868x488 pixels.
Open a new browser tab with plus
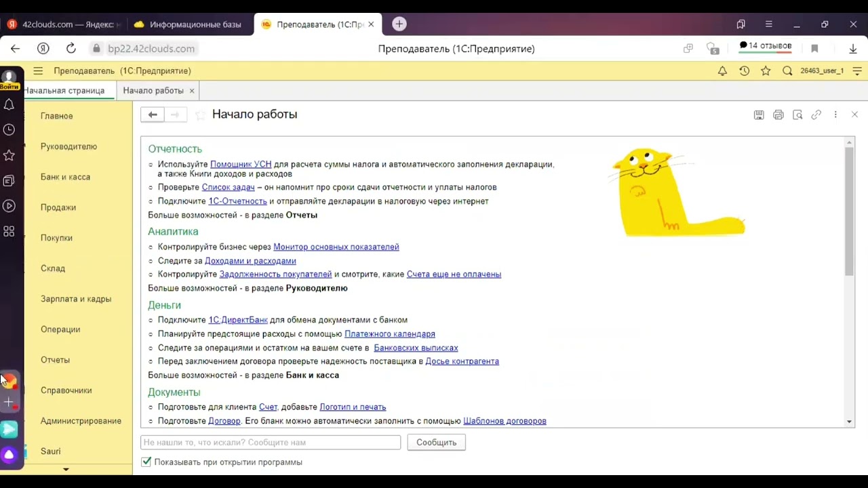399,24
